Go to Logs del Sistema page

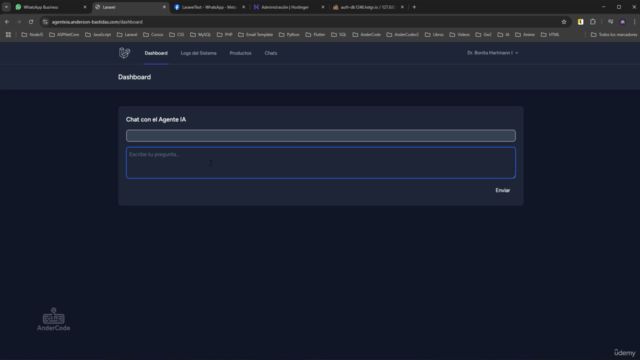[198, 53]
